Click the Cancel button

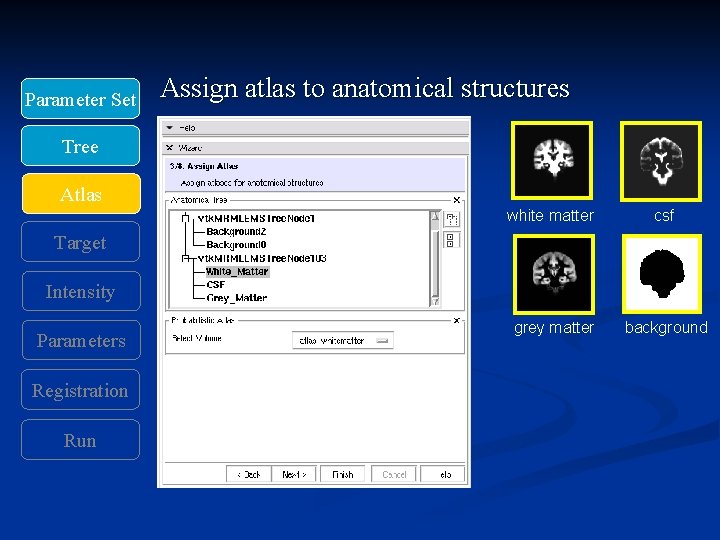pyautogui.click(x=394, y=474)
